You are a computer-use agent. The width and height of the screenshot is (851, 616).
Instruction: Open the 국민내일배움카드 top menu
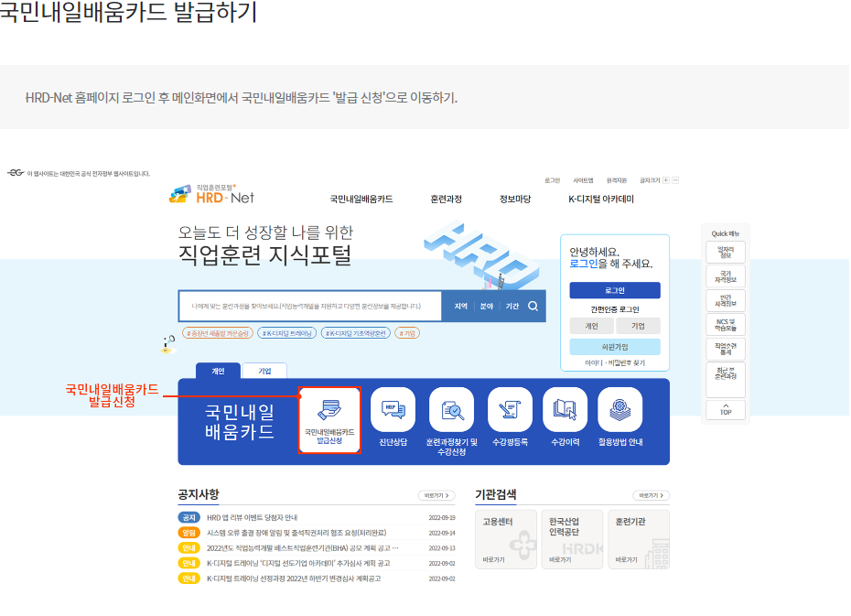coord(361,200)
